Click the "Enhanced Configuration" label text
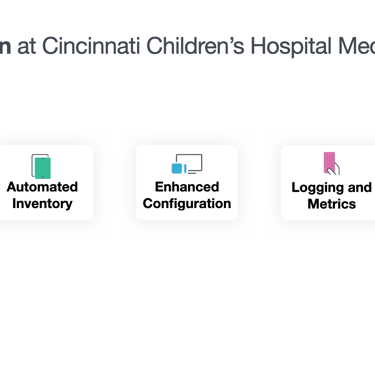The height and width of the screenshot is (366, 375). click(x=187, y=195)
